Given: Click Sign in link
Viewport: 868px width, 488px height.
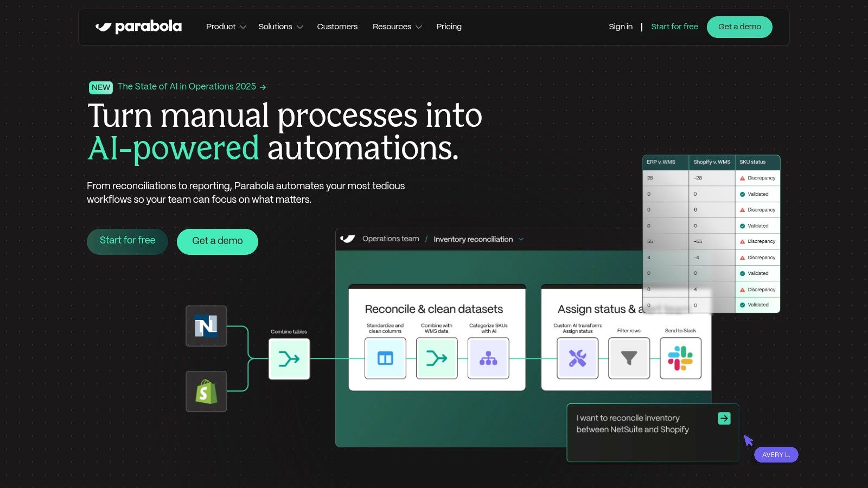Looking at the screenshot, I should coord(621,27).
